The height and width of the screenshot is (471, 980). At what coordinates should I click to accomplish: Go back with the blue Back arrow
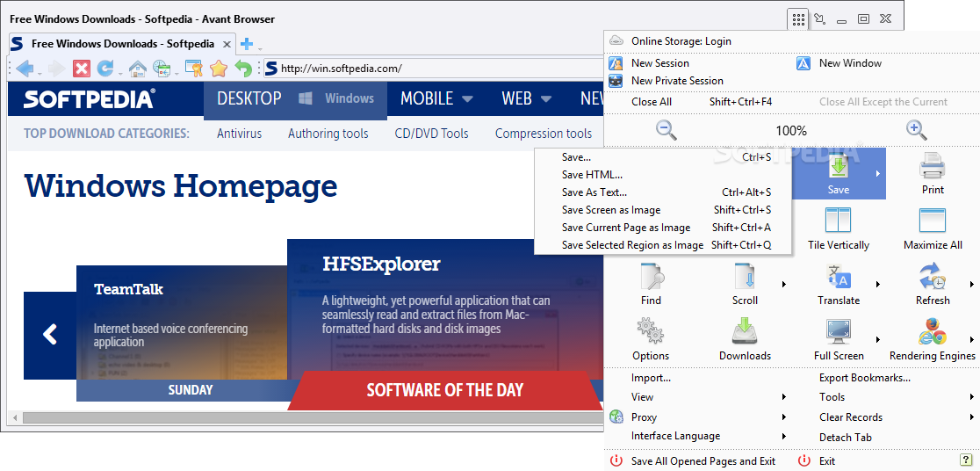pos(25,69)
